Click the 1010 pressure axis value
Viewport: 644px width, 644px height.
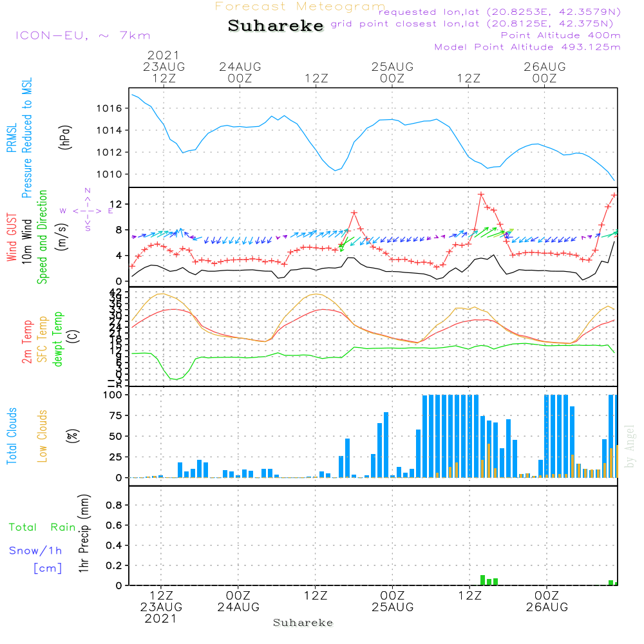pyautogui.click(x=109, y=174)
